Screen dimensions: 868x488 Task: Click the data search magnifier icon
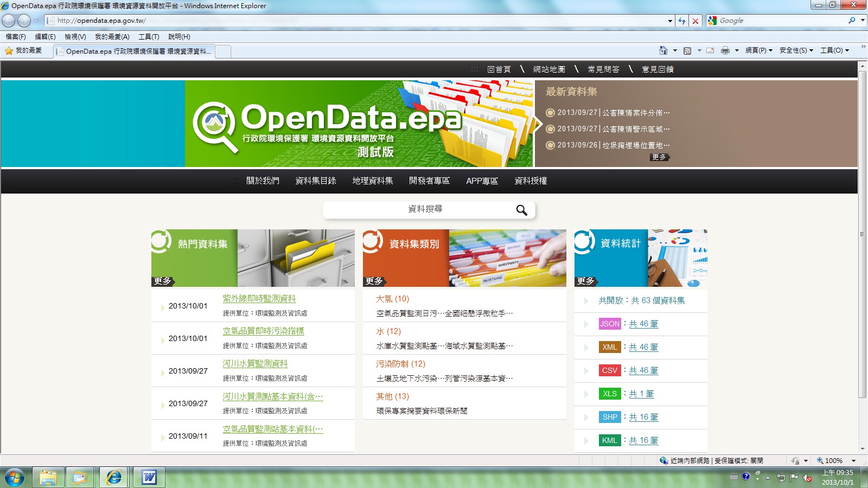[521, 210]
